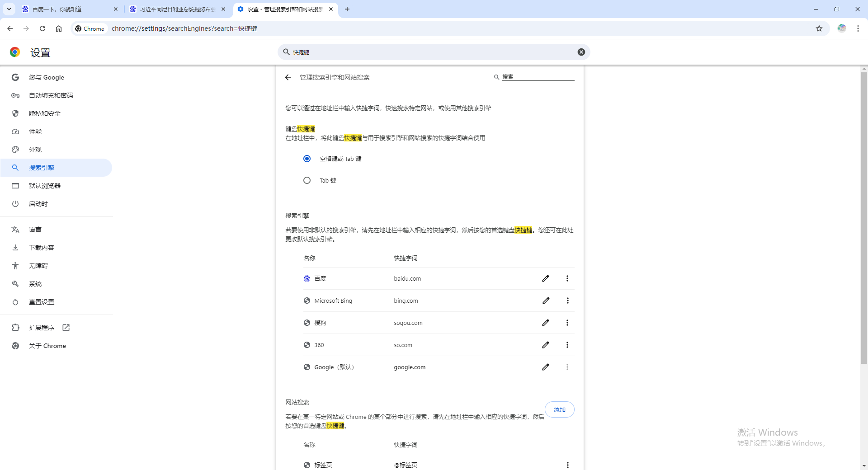Open more actions for Microsoft Bing row
The height and width of the screenshot is (470, 868).
click(567, 301)
